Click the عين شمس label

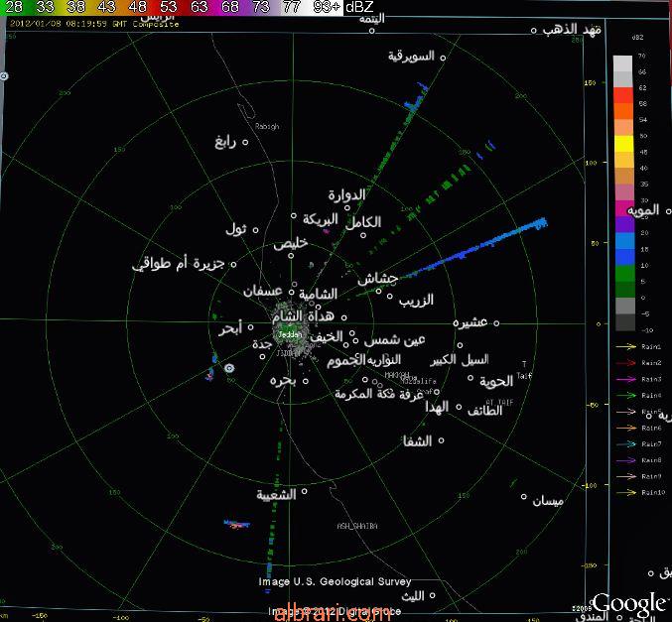coord(395,340)
